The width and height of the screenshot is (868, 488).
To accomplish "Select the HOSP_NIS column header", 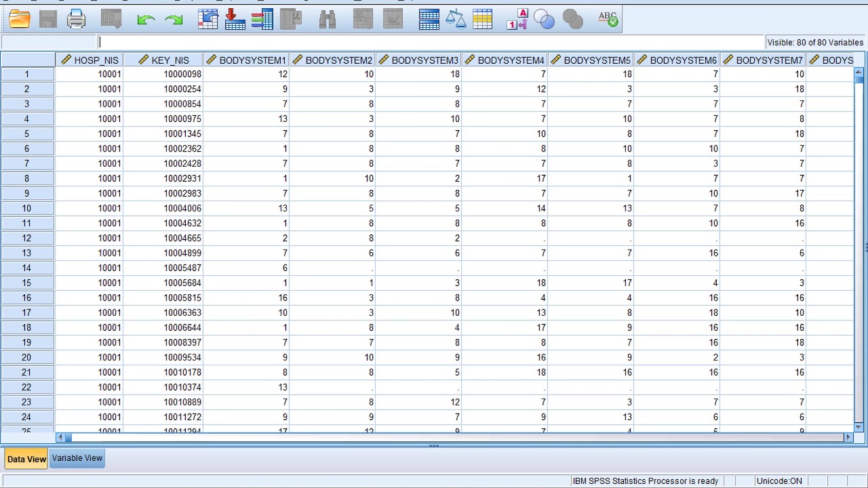I will [89, 60].
